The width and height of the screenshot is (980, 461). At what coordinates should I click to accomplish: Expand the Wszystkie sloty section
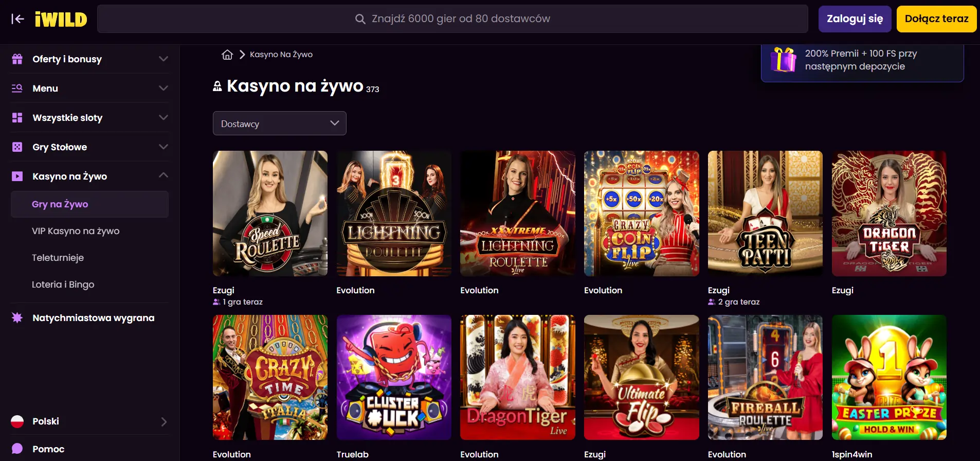coord(164,118)
